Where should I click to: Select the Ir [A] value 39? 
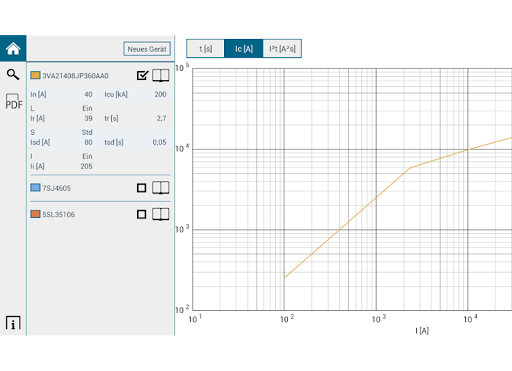click(x=88, y=118)
